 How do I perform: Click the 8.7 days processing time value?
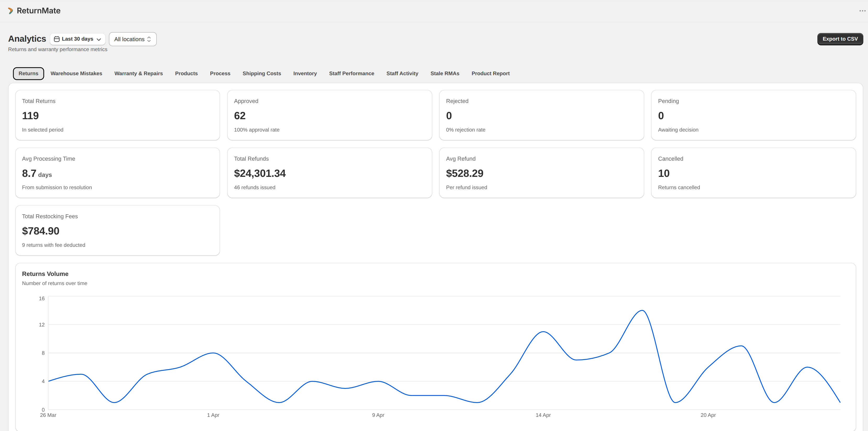pyautogui.click(x=37, y=173)
